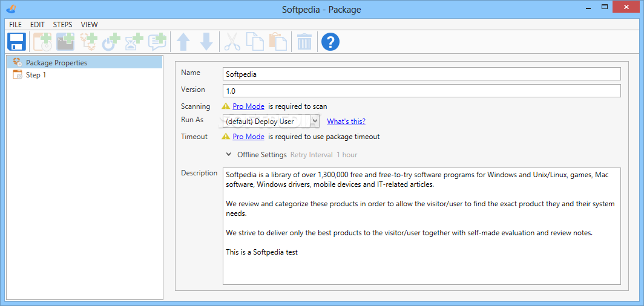Add a new Install step

tap(43, 42)
